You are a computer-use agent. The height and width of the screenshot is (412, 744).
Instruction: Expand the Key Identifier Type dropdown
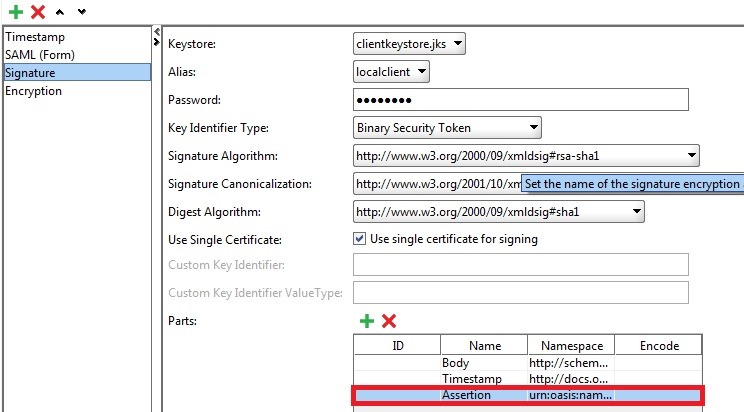447,128
